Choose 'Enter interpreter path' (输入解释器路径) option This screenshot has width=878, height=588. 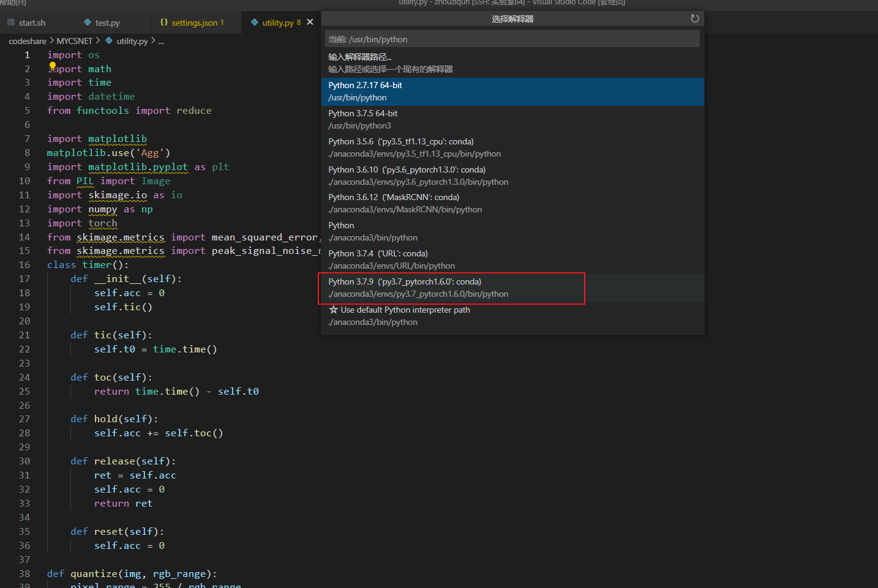(x=512, y=63)
